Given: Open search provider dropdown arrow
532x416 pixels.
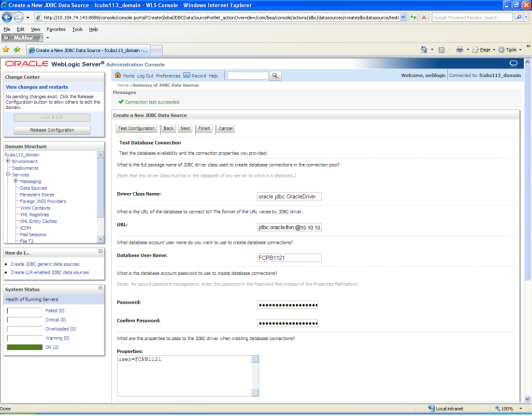Looking at the screenshot, I should [x=526, y=17].
